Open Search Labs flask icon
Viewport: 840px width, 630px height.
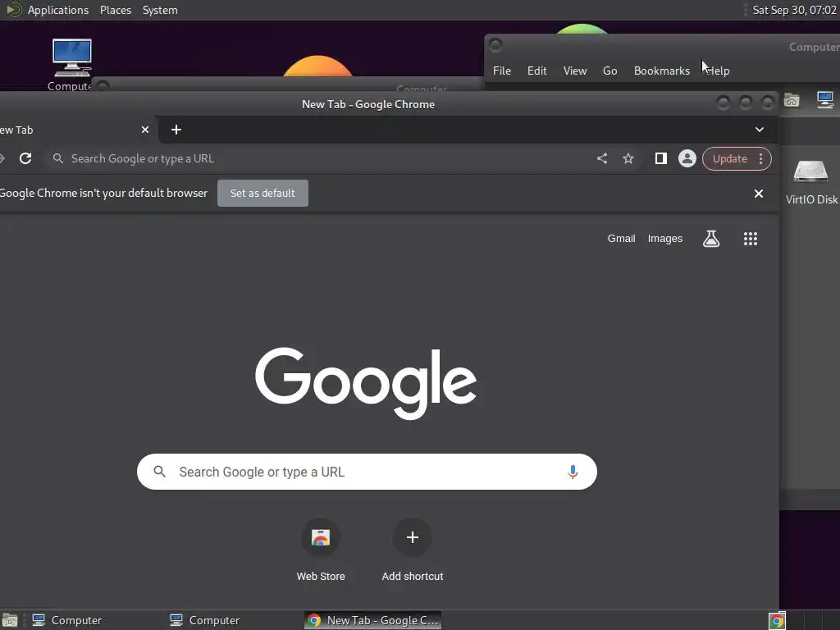pyautogui.click(x=711, y=239)
